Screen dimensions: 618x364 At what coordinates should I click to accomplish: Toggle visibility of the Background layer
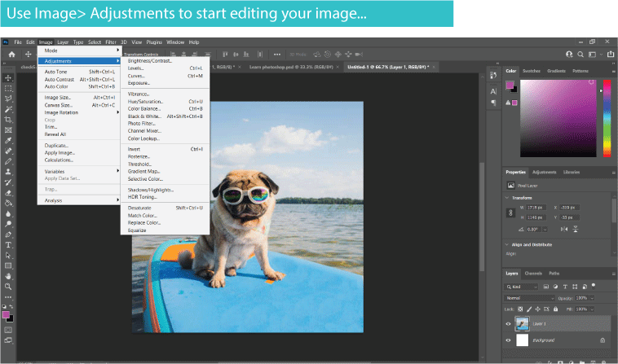pyautogui.click(x=510, y=340)
